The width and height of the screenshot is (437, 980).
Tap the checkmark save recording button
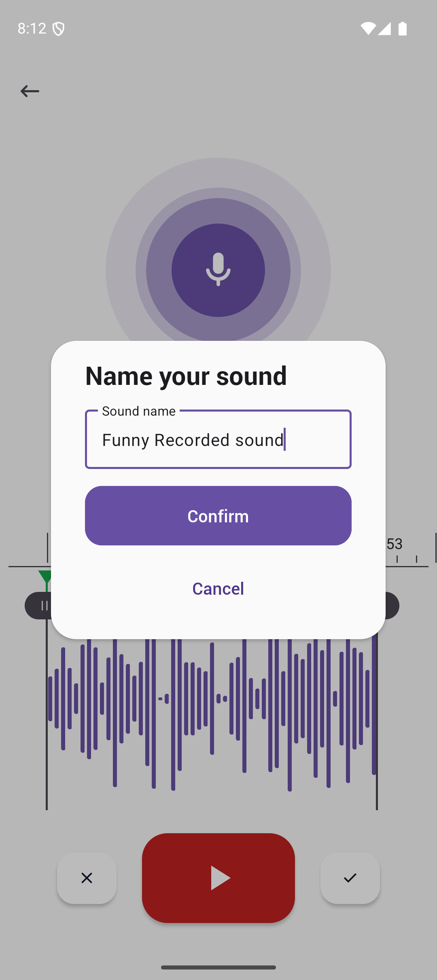[x=350, y=878]
